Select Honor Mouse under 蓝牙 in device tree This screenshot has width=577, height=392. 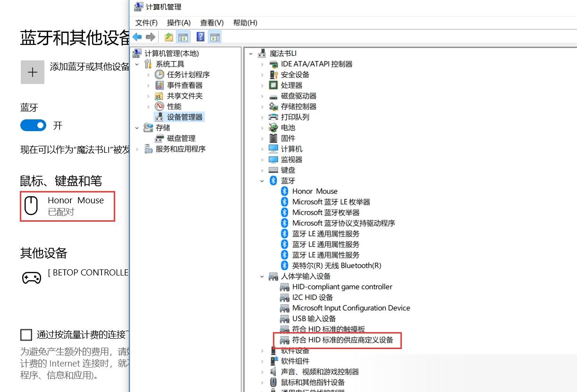(315, 191)
